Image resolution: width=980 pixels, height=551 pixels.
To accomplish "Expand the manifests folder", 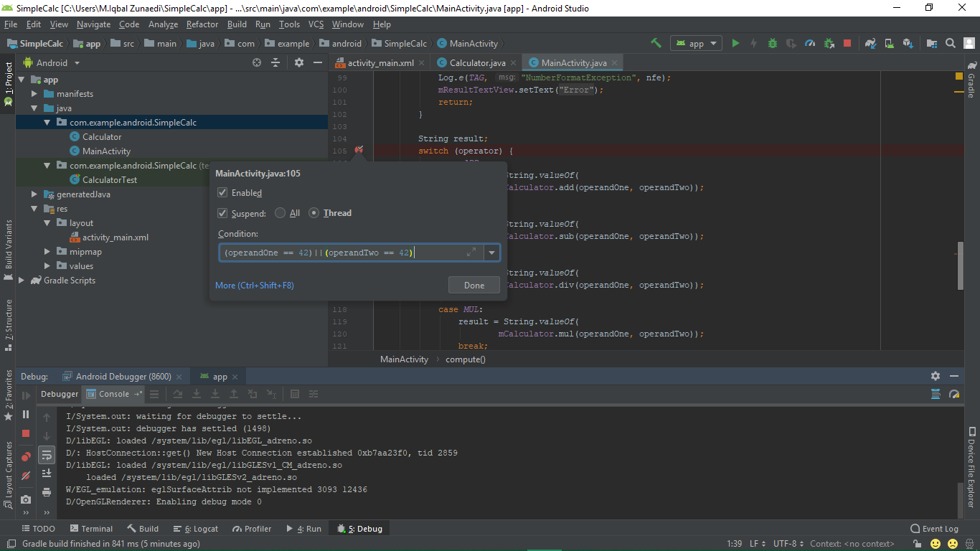I will coord(34,94).
